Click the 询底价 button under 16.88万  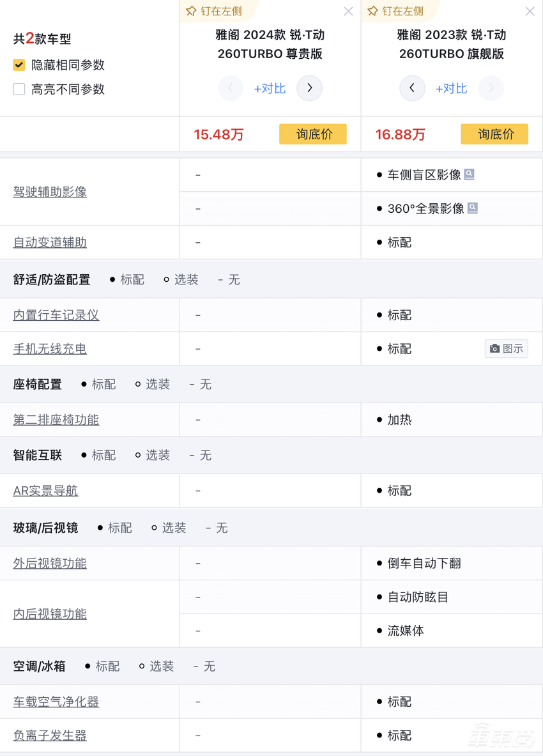click(x=494, y=134)
